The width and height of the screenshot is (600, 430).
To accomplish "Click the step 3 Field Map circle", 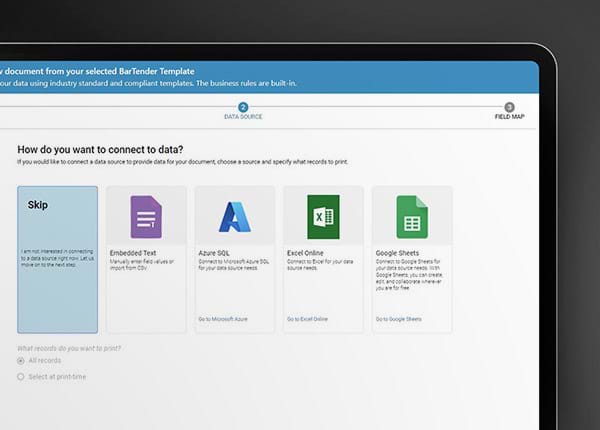I will tap(509, 106).
